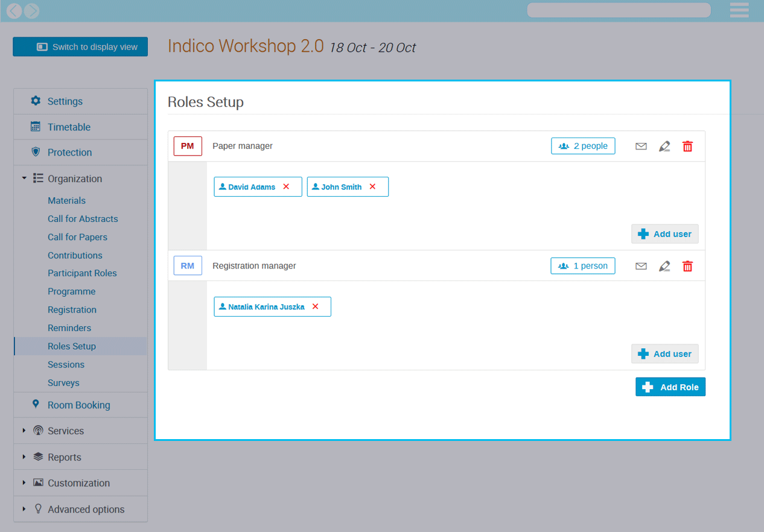The height and width of the screenshot is (532, 764).
Task: Open the email icon for Paper manager role
Action: click(641, 145)
